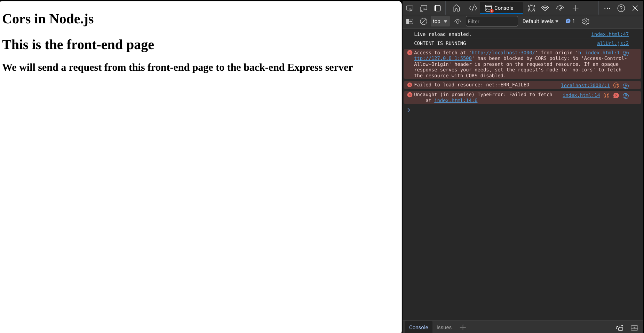Switch to the Console tab

[501, 8]
